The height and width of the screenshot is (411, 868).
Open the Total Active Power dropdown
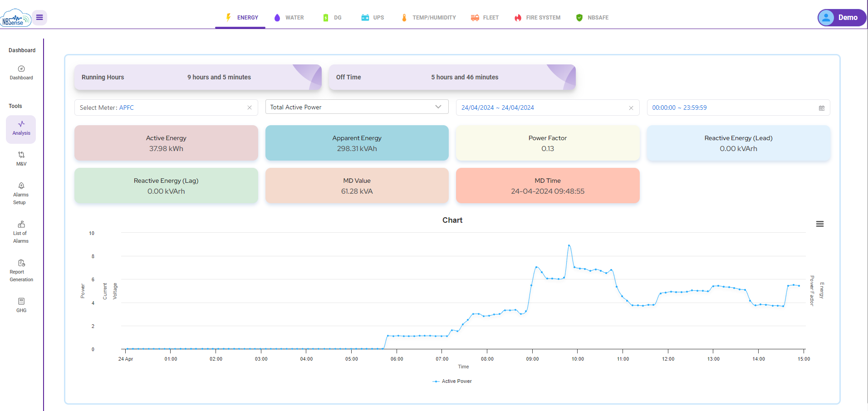[x=357, y=107]
